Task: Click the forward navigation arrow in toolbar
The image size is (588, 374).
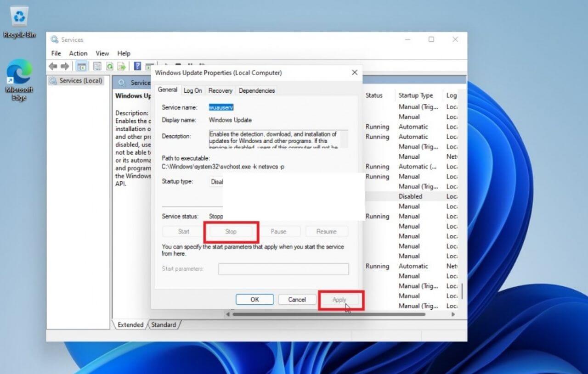Action: pyautogui.click(x=64, y=66)
